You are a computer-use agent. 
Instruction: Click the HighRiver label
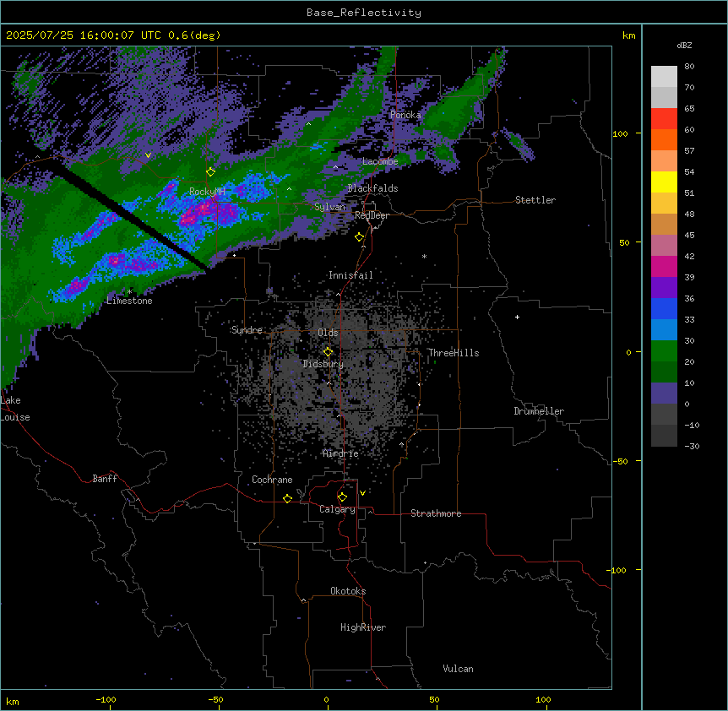(x=363, y=627)
